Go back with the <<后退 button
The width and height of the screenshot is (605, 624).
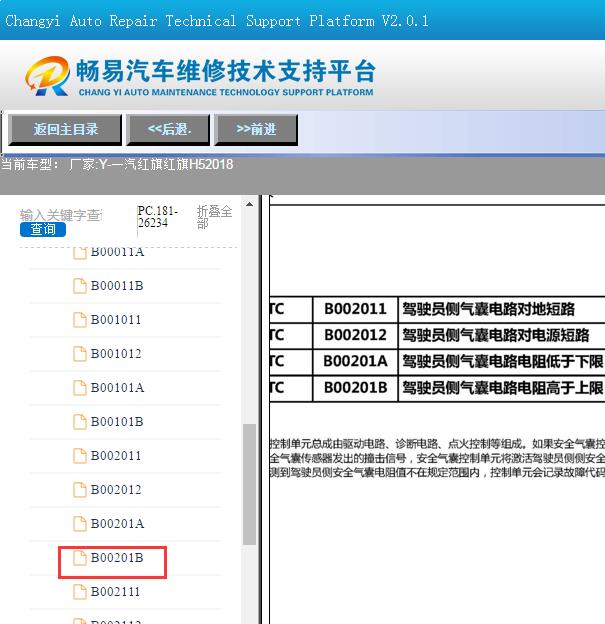(168, 129)
